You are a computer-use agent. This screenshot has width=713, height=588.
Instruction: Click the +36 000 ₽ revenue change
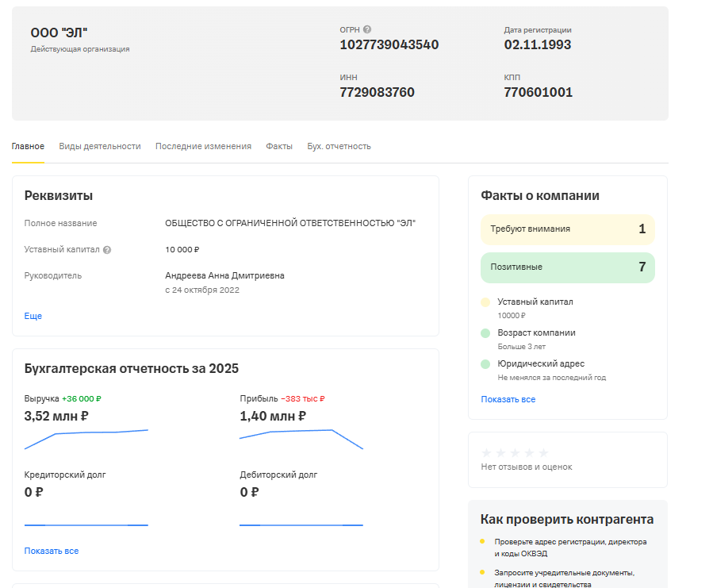[x=82, y=399]
